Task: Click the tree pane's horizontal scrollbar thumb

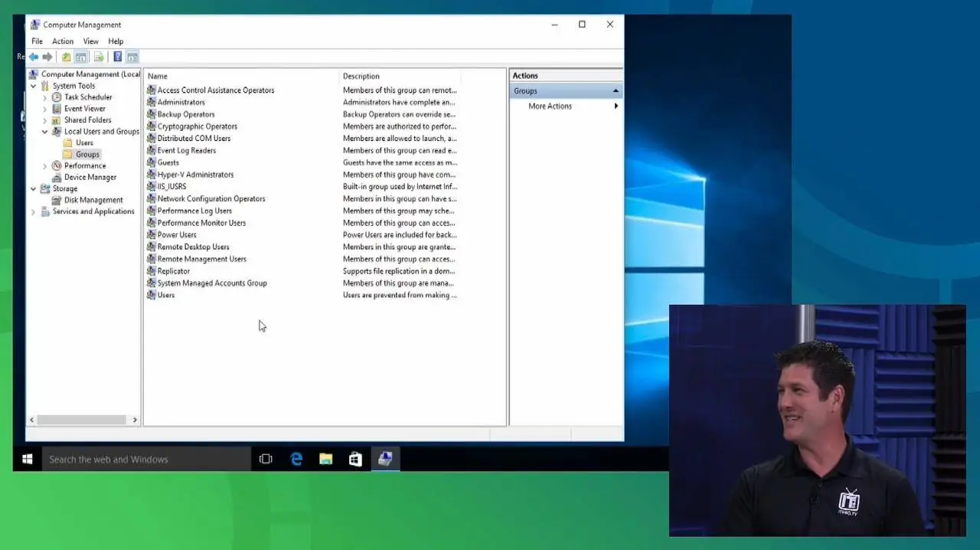Action: (x=81, y=420)
